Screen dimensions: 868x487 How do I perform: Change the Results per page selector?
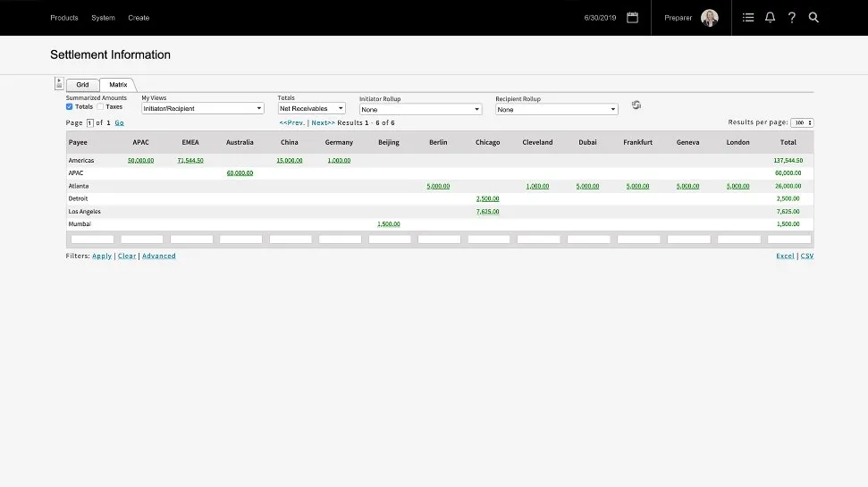[802, 122]
